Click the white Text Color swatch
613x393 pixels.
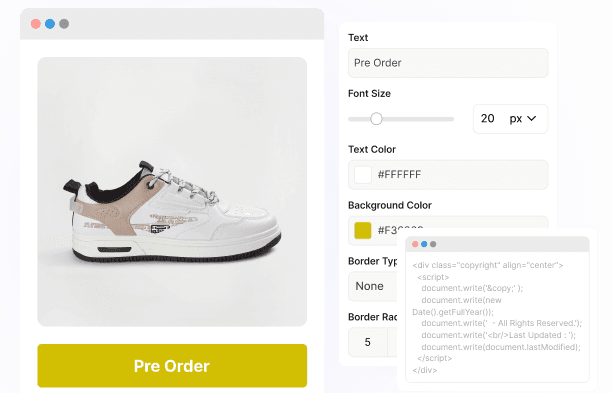[x=363, y=174]
